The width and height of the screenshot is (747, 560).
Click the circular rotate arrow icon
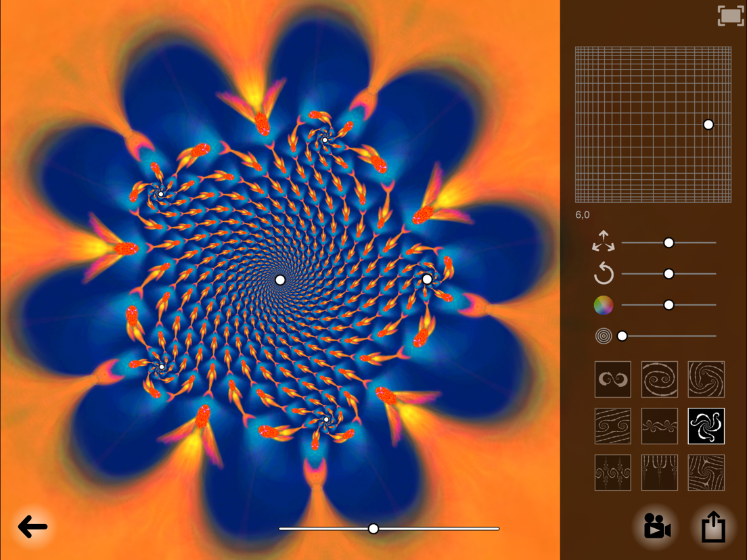pos(603,273)
